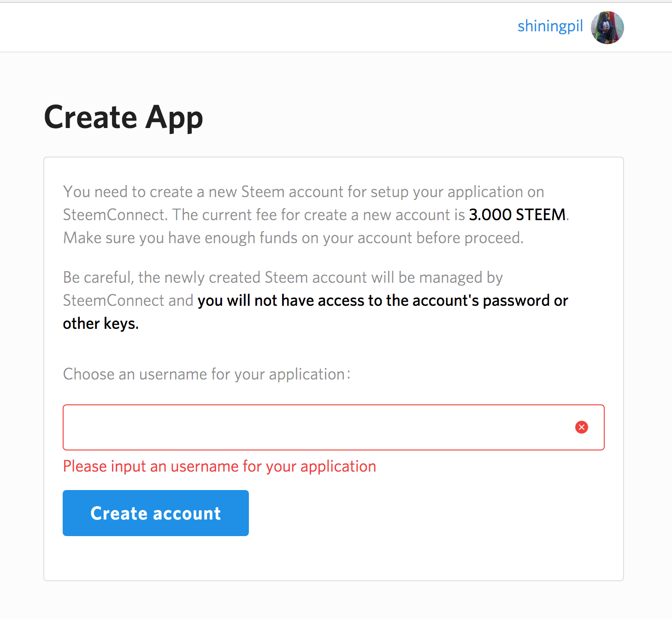Click the red error icon in input
Viewport: 672px width, 619px height.
581,427
